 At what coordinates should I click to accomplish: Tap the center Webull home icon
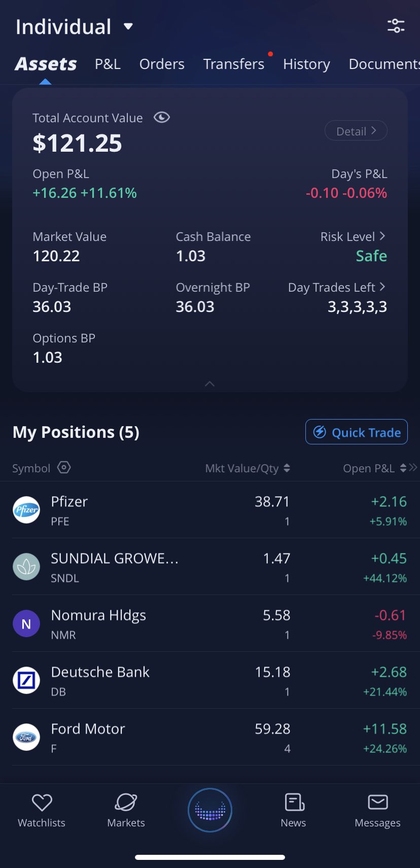[x=210, y=810]
